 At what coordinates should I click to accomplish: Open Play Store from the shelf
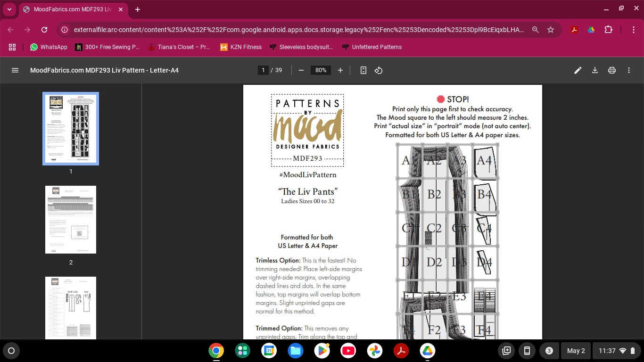[x=322, y=351]
